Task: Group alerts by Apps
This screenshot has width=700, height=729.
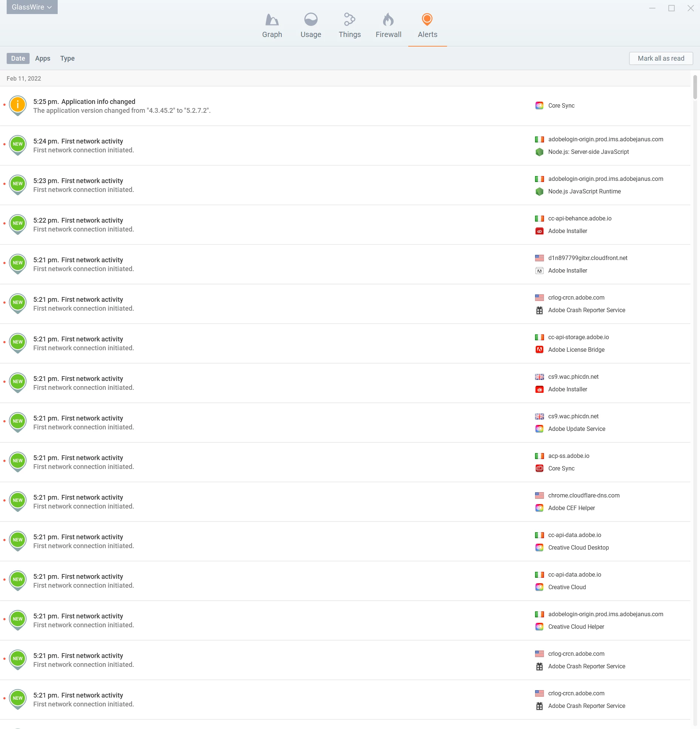Action: coord(43,58)
